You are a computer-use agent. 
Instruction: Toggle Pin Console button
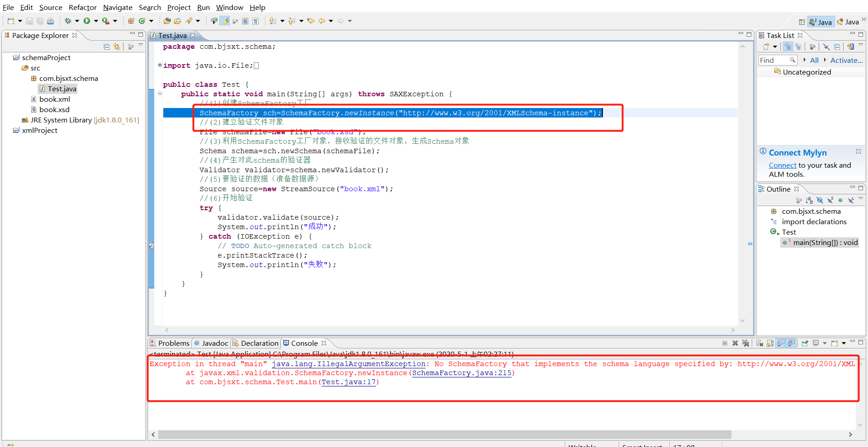click(x=805, y=343)
